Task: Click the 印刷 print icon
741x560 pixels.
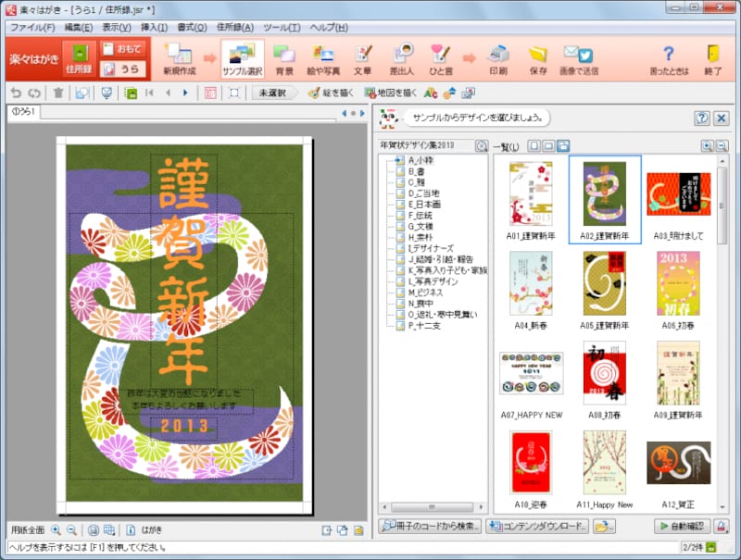Action: [x=497, y=58]
